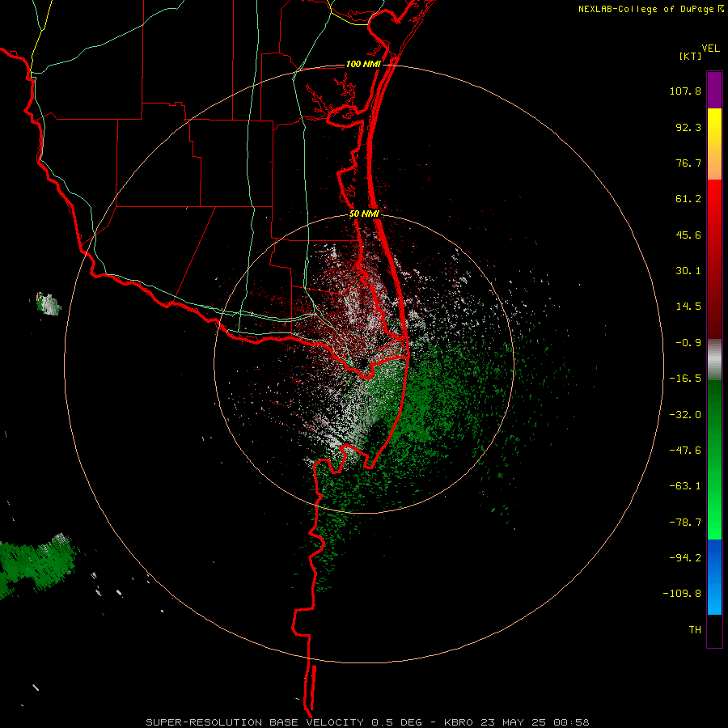
Task: Click the 61.2 velocity scale value
Action: click(688, 199)
